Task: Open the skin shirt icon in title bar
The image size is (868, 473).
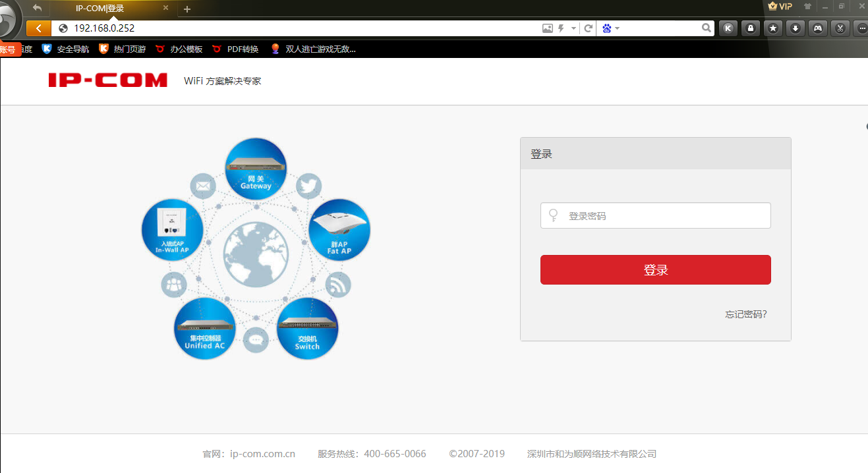Action: pos(807,7)
